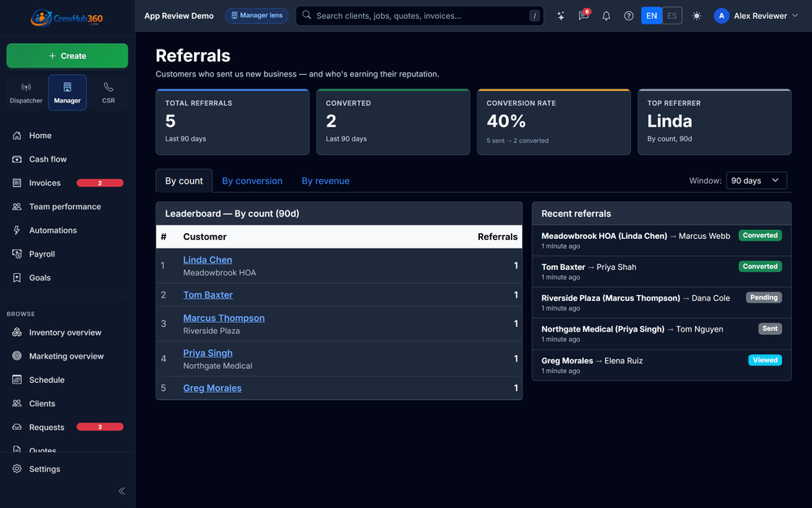Open Automations page

click(x=67, y=230)
